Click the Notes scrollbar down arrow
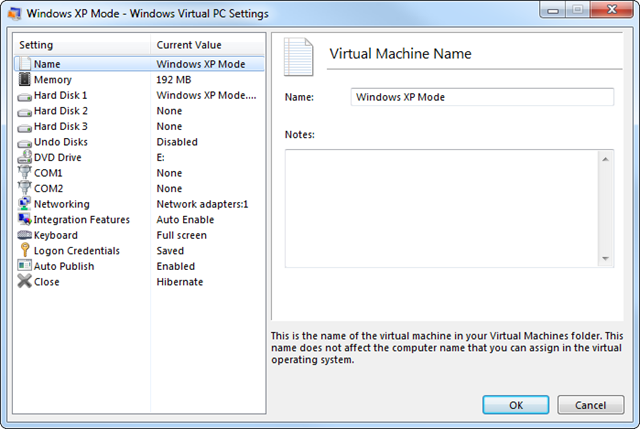The image size is (640, 429). (605, 258)
